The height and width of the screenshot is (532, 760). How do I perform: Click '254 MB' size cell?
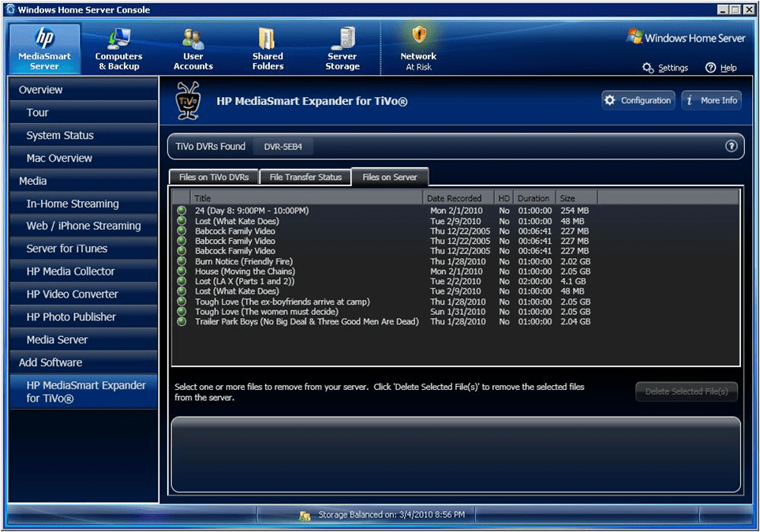point(575,211)
